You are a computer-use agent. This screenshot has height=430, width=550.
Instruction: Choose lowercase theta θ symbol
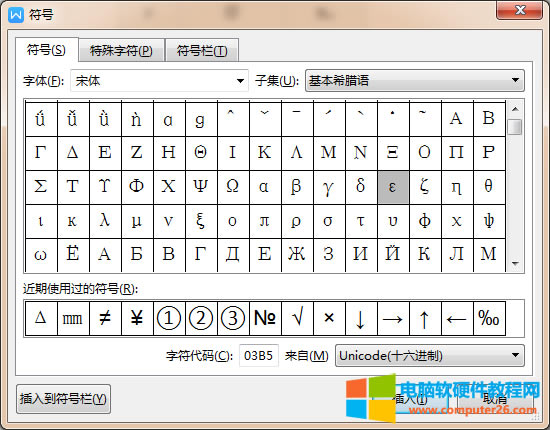[489, 187]
